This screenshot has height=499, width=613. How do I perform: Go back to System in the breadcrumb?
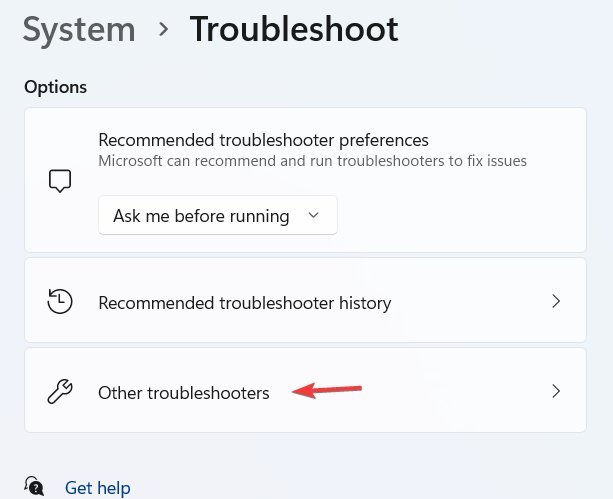coord(79,30)
